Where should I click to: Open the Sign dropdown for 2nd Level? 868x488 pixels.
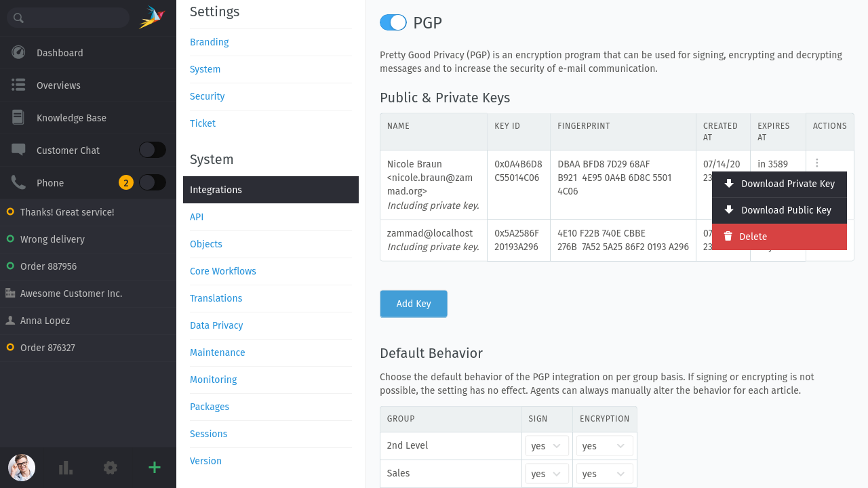tap(547, 445)
